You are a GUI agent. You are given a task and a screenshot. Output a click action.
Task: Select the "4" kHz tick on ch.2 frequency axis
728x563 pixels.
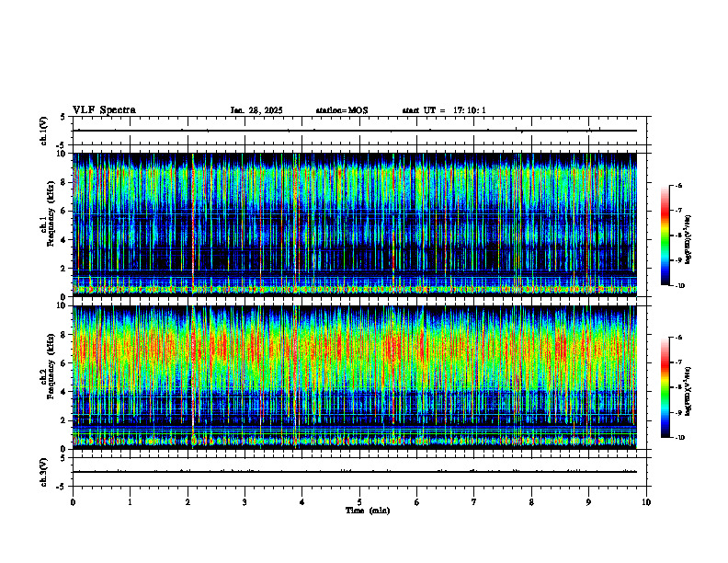64,392
